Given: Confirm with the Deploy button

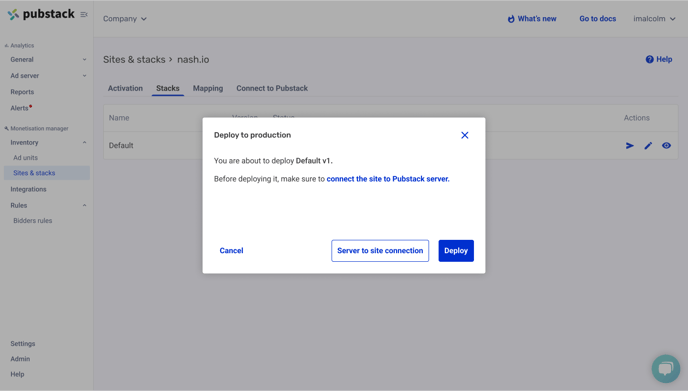Looking at the screenshot, I should tap(456, 251).
